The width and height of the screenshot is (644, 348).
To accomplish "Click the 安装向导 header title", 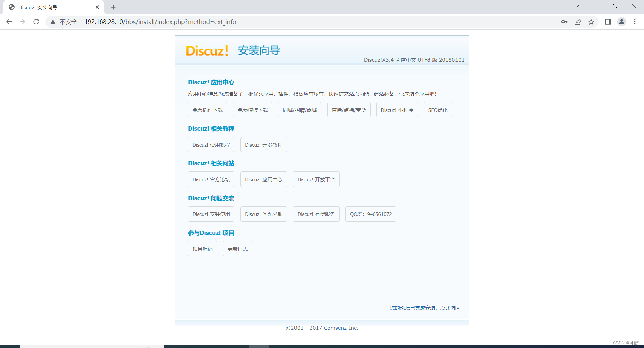I will (x=259, y=51).
